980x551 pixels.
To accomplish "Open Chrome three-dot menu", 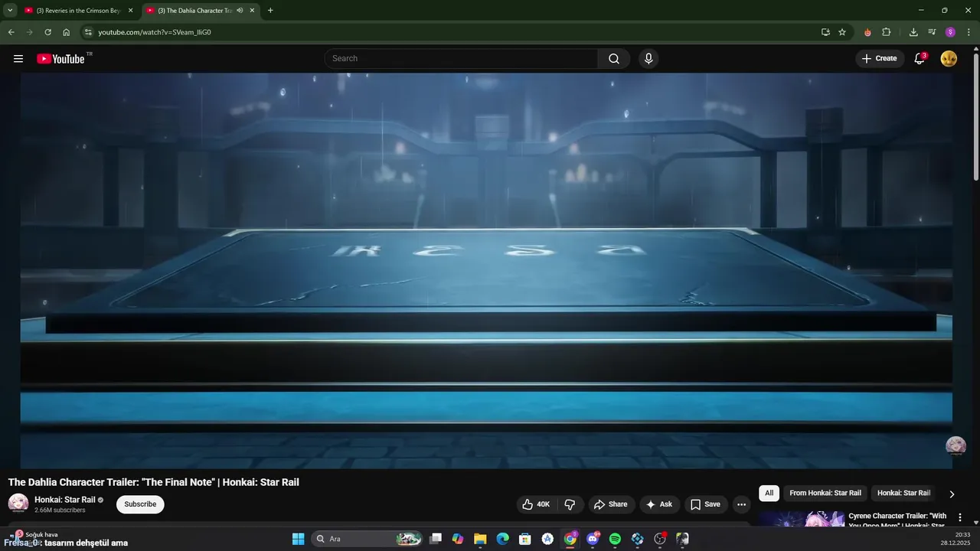I will click(969, 32).
